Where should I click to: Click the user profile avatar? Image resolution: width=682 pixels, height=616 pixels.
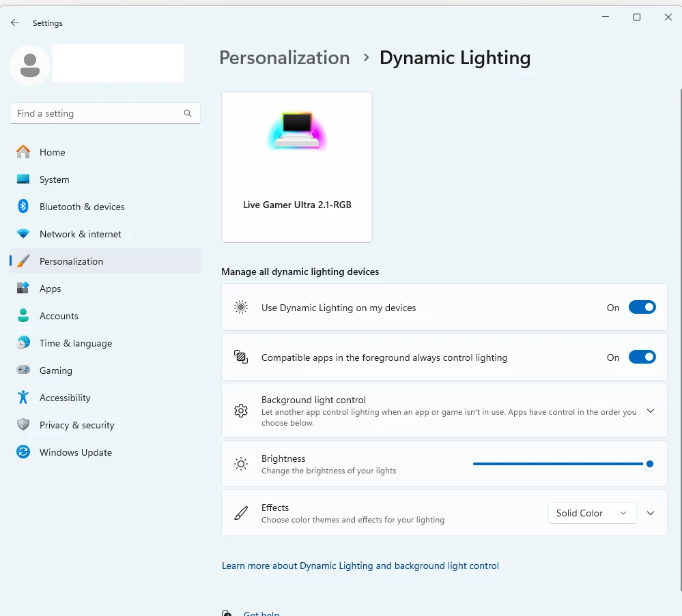pyautogui.click(x=30, y=65)
